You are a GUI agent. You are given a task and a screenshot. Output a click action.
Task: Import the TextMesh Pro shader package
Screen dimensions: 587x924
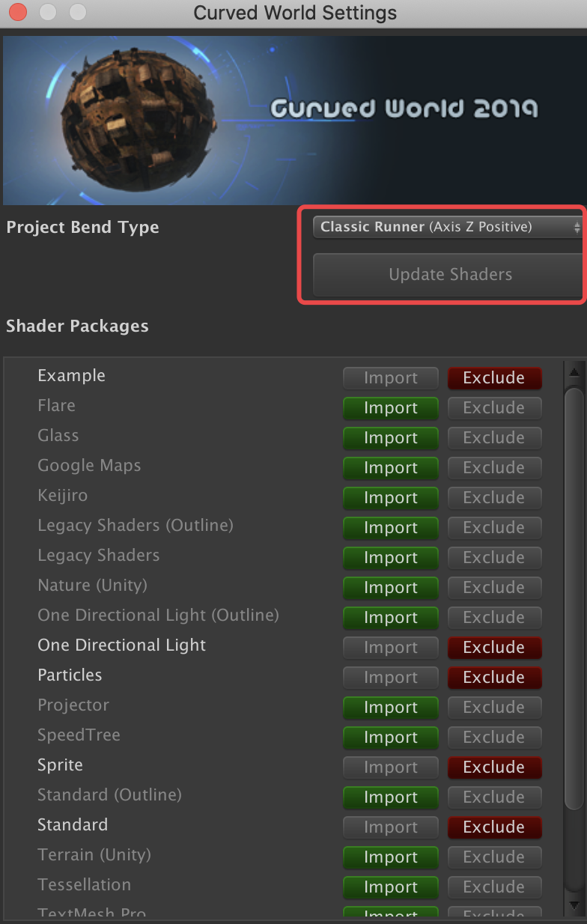click(x=390, y=915)
